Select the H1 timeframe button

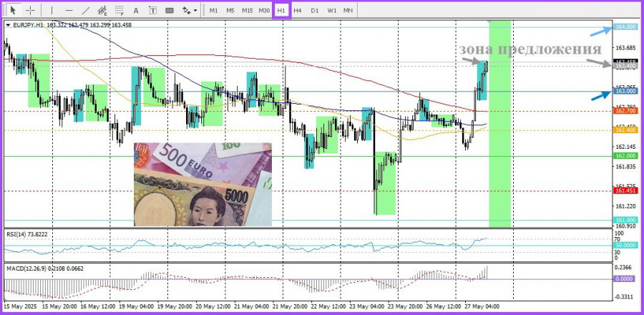coord(281,10)
